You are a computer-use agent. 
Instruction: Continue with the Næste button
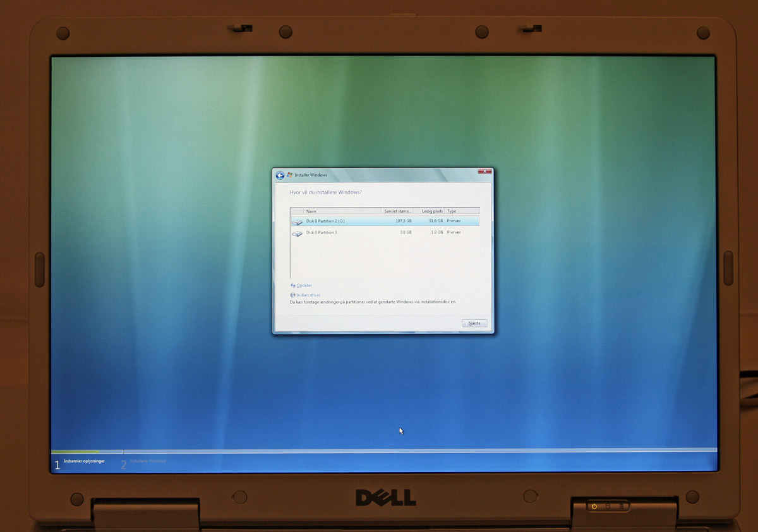click(x=474, y=323)
